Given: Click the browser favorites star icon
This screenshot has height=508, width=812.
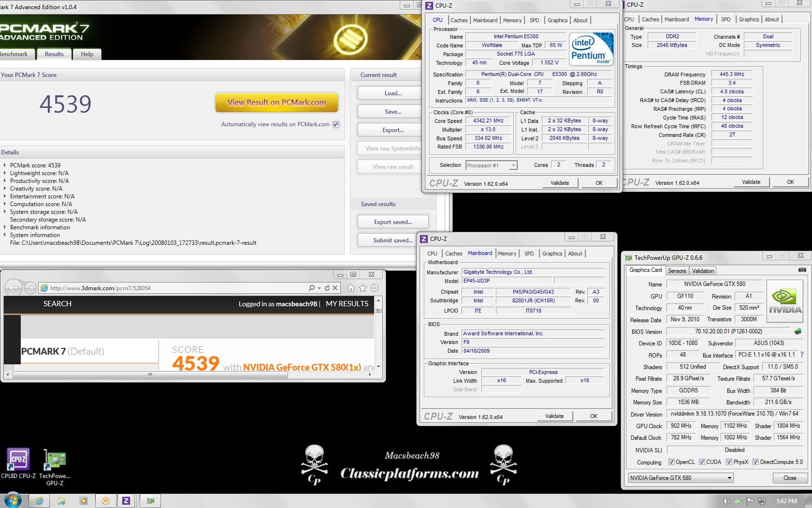Looking at the screenshot, I should point(362,288).
